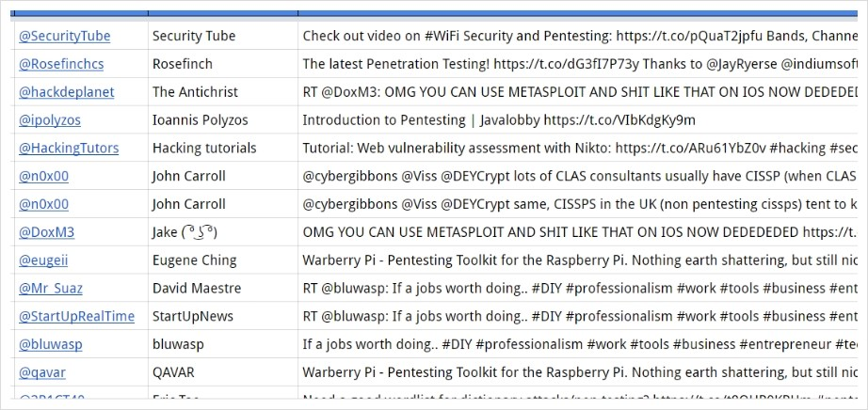868x410 pixels.
Task: Select the Security Tube name cell
Action: 223,36
